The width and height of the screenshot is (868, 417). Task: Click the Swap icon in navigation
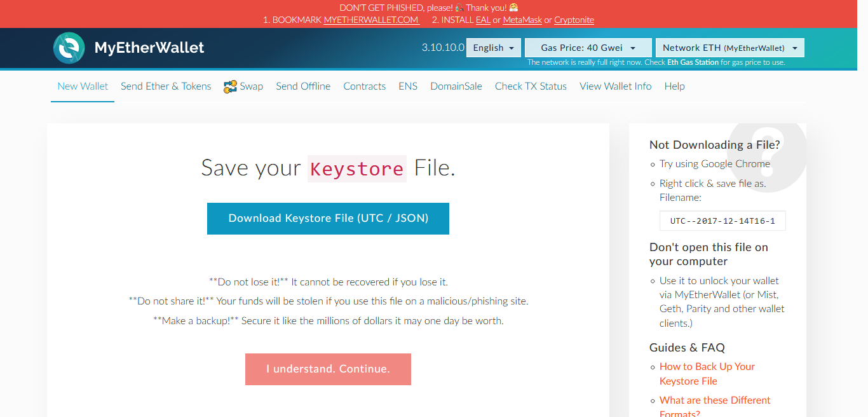(x=230, y=86)
